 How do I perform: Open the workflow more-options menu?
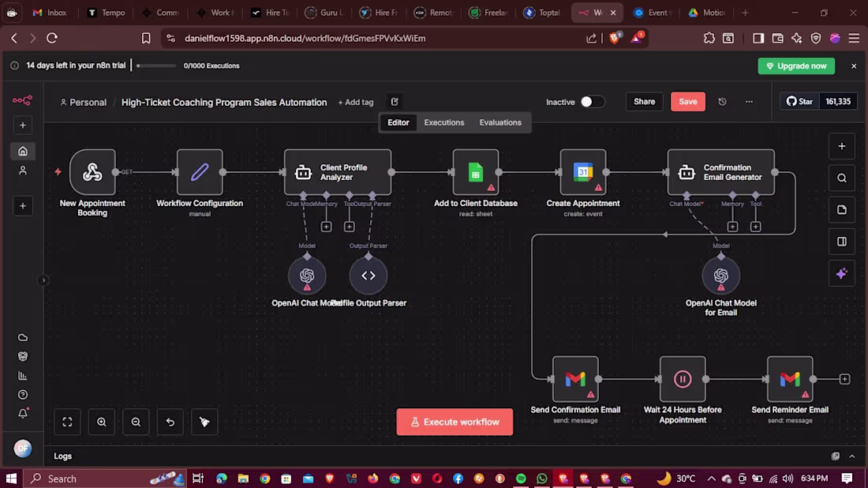tap(749, 102)
